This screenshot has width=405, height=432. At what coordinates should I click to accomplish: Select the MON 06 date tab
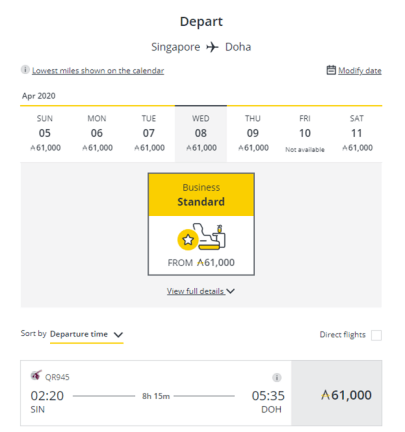[x=97, y=134]
